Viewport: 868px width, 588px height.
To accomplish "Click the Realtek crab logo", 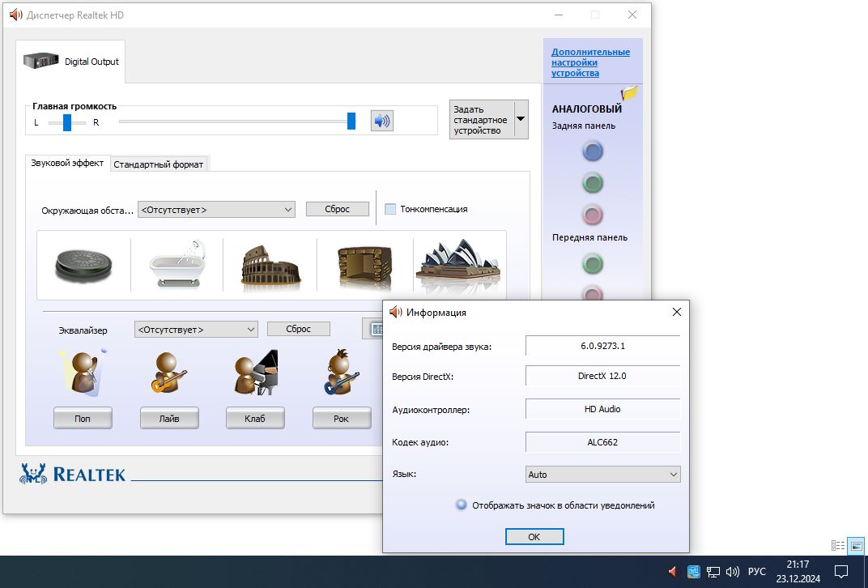I will [34, 474].
